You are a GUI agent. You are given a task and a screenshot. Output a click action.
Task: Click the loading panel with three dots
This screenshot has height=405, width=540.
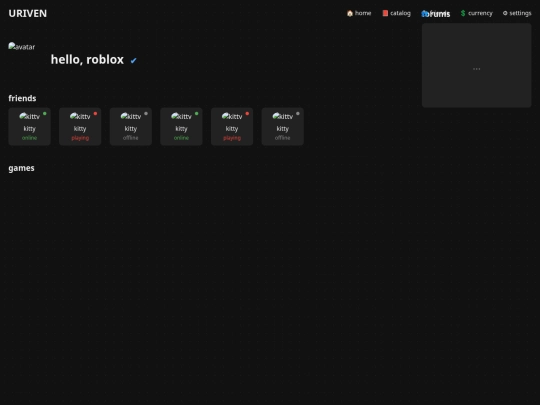point(477,65)
